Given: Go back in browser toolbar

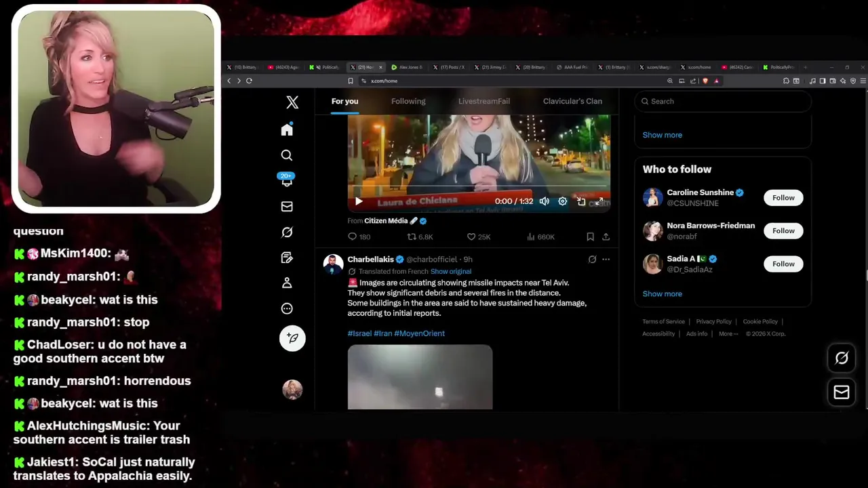Looking at the screenshot, I should (x=229, y=81).
